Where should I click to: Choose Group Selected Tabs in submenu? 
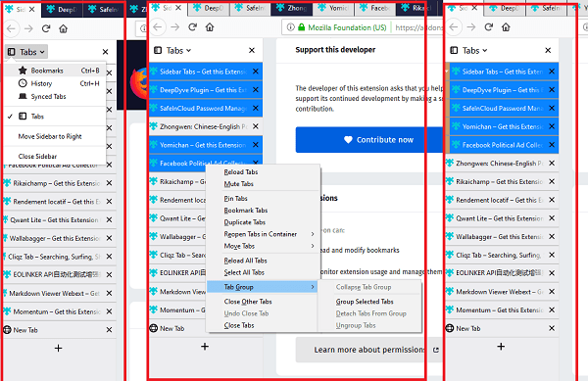coord(369,302)
